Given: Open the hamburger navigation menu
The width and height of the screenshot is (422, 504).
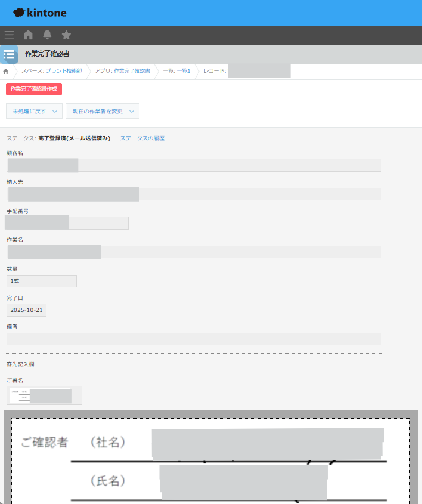Looking at the screenshot, I should 9,35.
